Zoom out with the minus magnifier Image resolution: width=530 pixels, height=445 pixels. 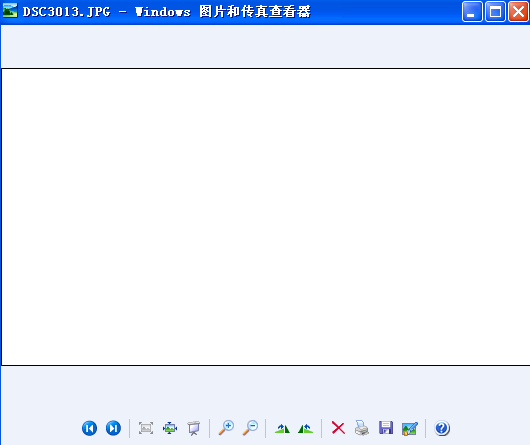point(250,428)
